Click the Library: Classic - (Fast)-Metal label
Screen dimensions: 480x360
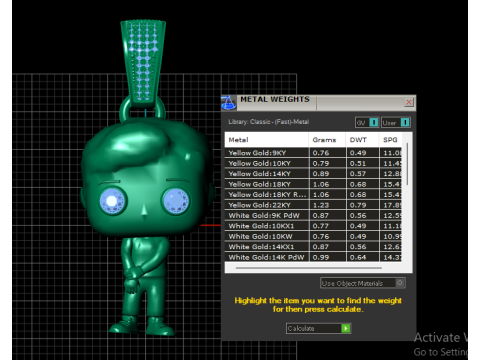(269, 122)
